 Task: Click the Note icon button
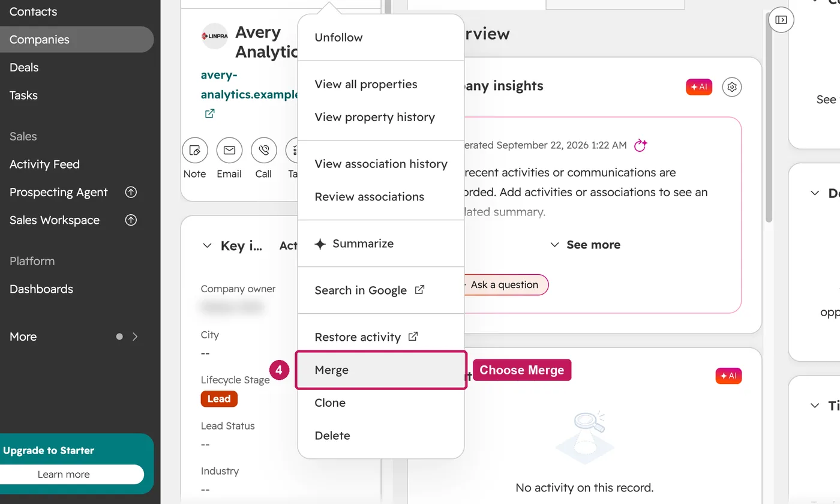194,150
